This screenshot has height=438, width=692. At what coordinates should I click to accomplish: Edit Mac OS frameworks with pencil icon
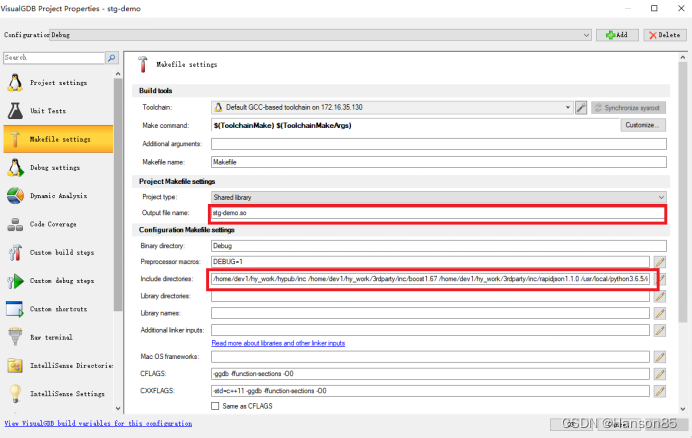click(660, 357)
